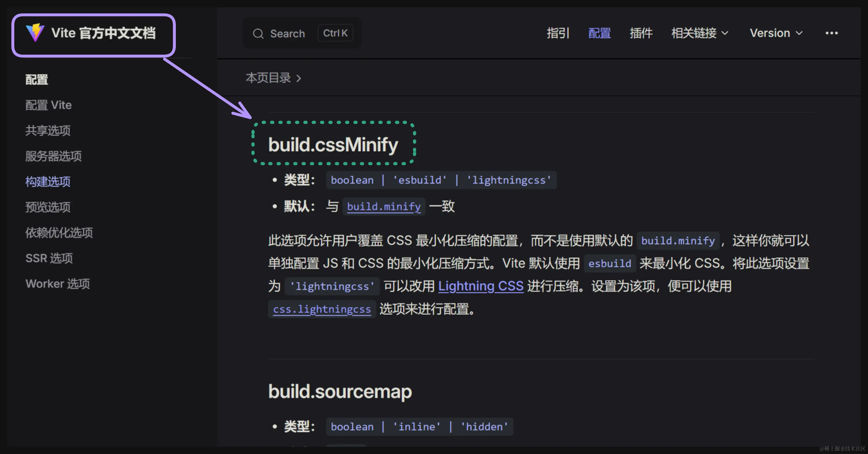The height and width of the screenshot is (454, 868).
Task: Follow the build.minify link
Action: (x=384, y=206)
